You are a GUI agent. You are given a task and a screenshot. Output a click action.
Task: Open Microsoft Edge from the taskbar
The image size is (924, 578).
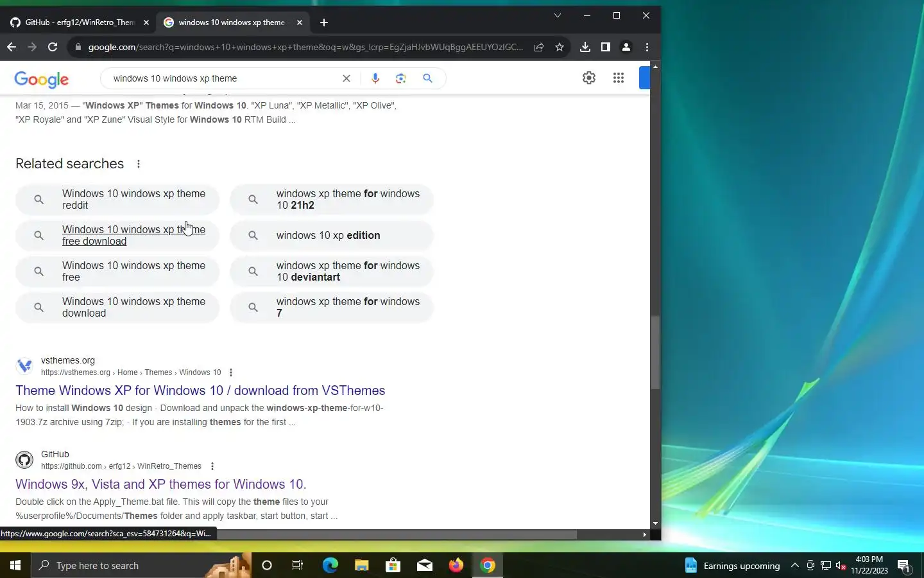330,565
